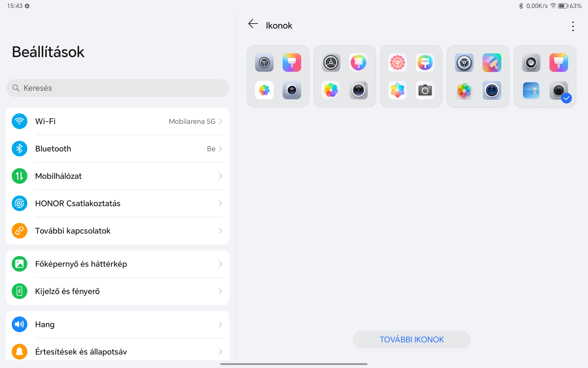Viewport: 588px width, 368px height.
Task: Click the További kapcsolatok link icon
Action: [20, 231]
